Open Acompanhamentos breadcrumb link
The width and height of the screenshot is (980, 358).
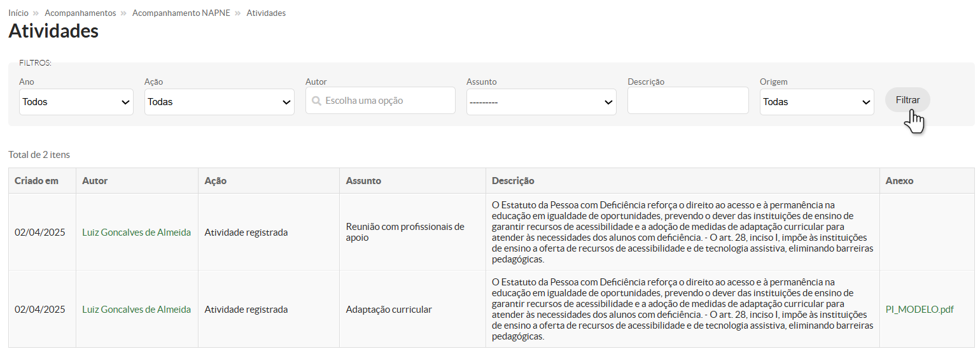pos(80,13)
